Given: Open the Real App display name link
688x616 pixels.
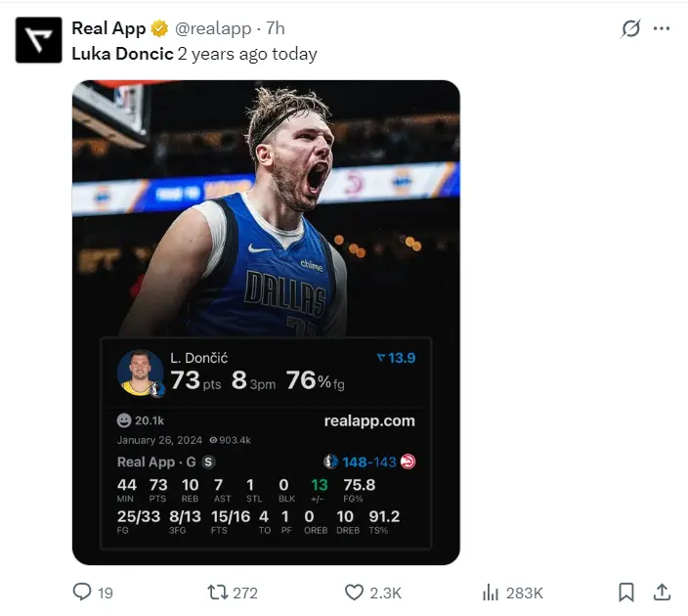Looking at the screenshot, I should pyautogui.click(x=108, y=28).
